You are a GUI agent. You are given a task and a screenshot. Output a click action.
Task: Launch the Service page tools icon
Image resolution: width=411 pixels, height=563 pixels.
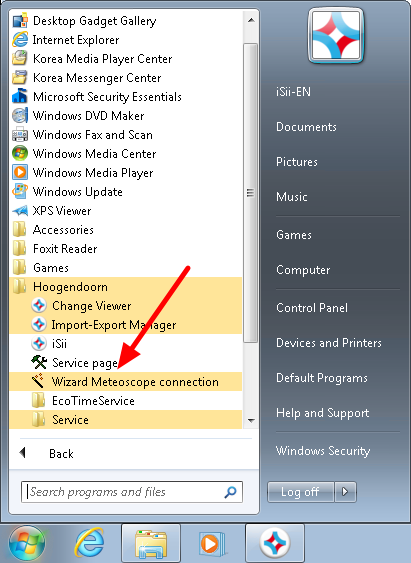(x=39, y=362)
